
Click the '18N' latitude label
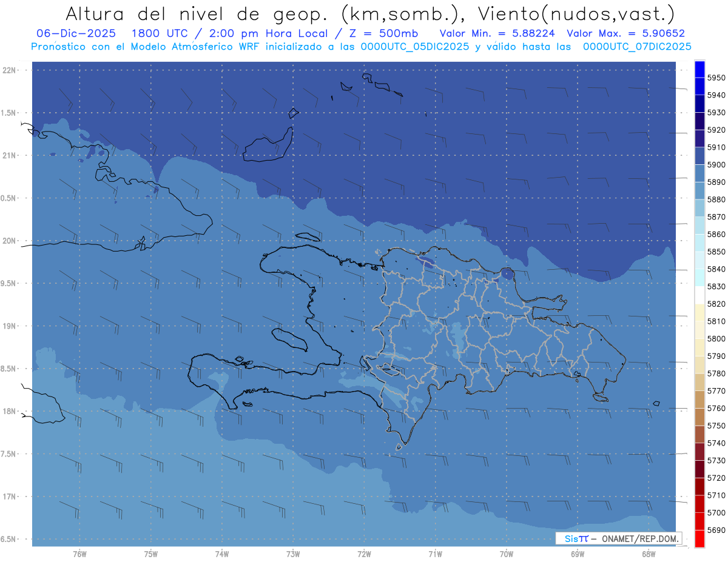pos(9,412)
